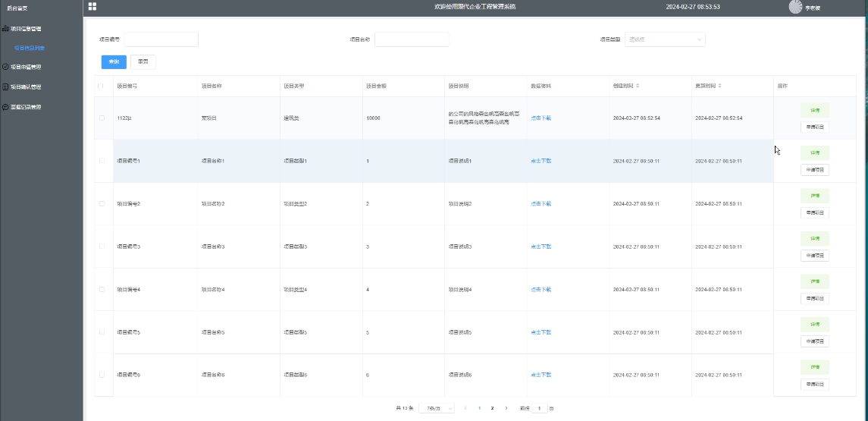Image resolution: width=868 pixels, height=421 pixels.
Task: Open 详情 for the 项目编号5 row
Action: point(815,324)
